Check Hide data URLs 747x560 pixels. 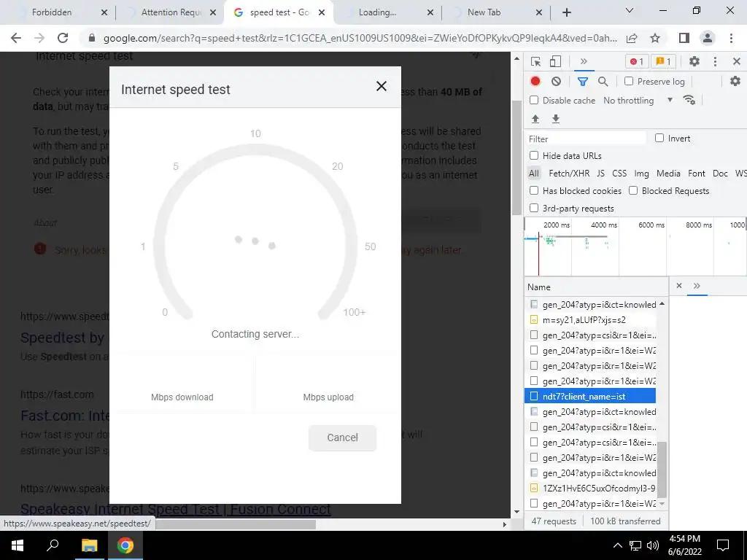534,156
